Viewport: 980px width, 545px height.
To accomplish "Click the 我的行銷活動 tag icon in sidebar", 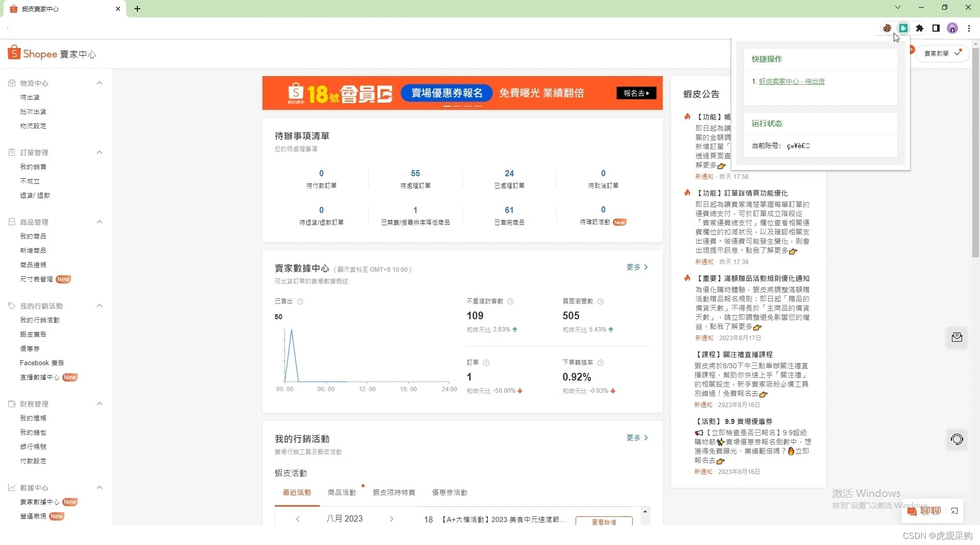I will [12, 305].
